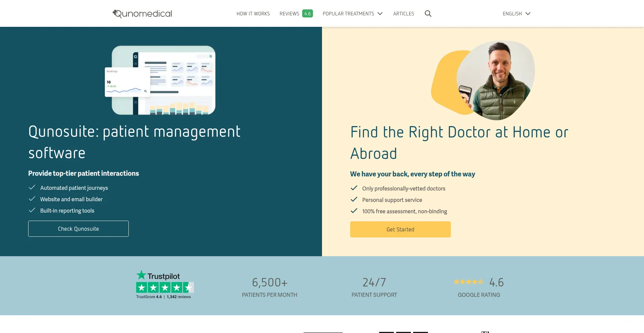644x333 pixels.
Task: Click the checkmark beside Website and email builder
Action: (32, 199)
